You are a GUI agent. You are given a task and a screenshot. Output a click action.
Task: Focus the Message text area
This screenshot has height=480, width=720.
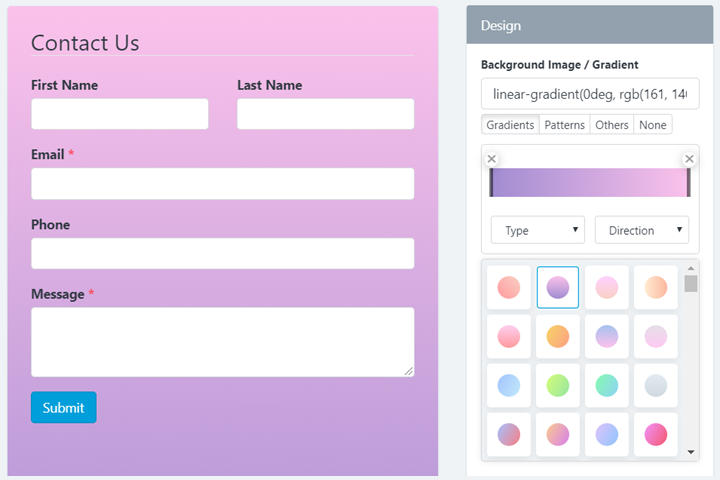(x=222, y=342)
